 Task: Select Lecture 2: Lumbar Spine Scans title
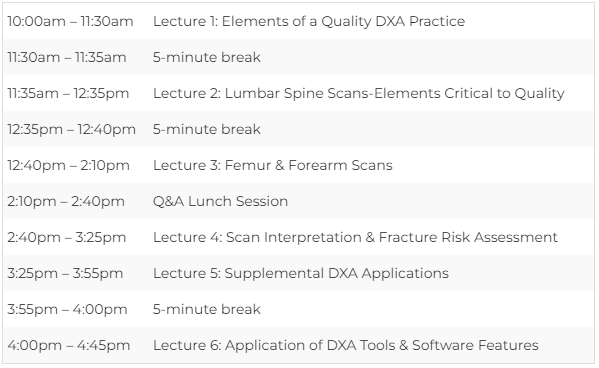[359, 94]
